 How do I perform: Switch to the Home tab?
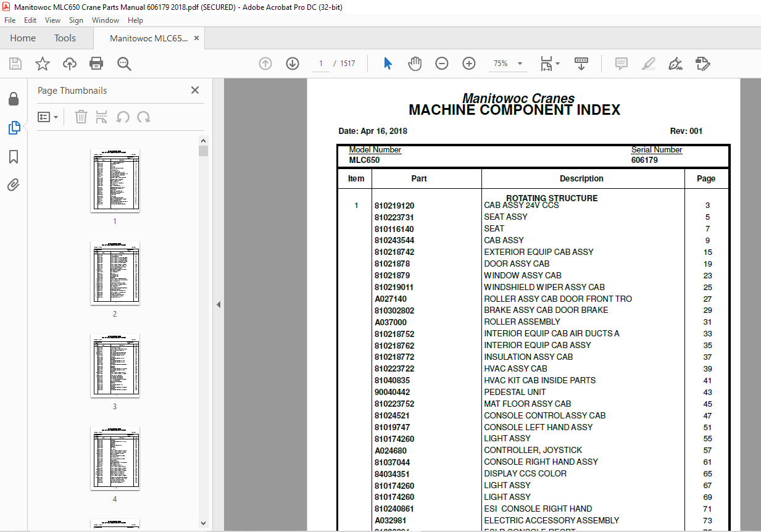pyautogui.click(x=23, y=38)
